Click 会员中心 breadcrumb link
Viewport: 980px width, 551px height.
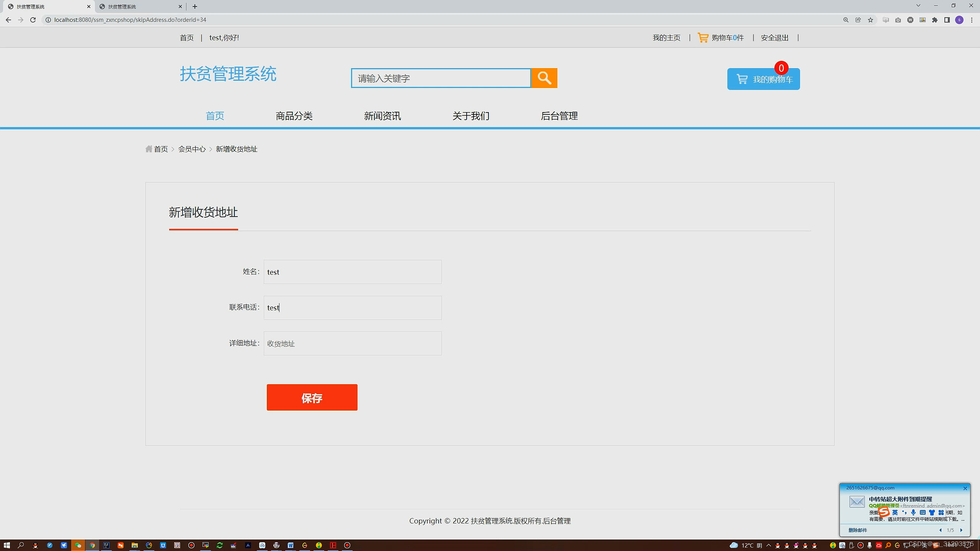click(192, 149)
